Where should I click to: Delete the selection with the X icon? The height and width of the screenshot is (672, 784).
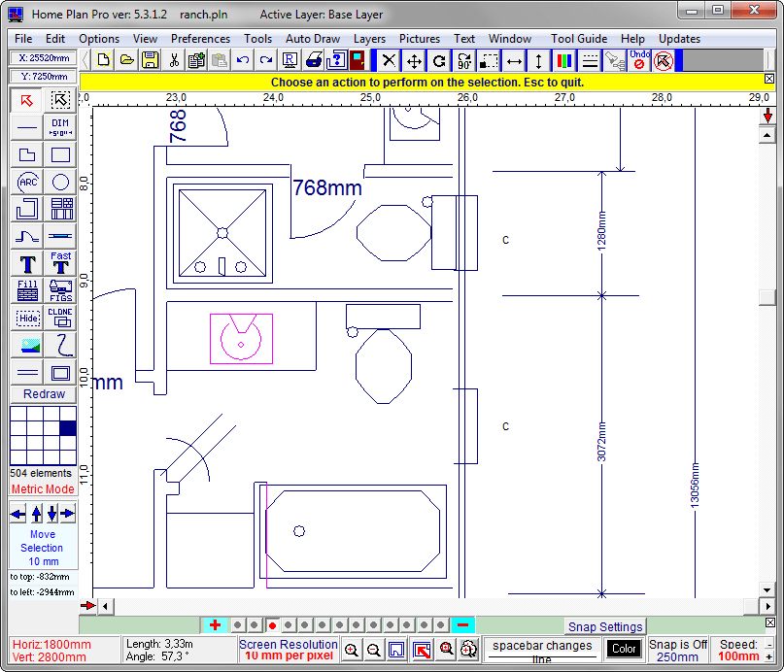tap(389, 61)
